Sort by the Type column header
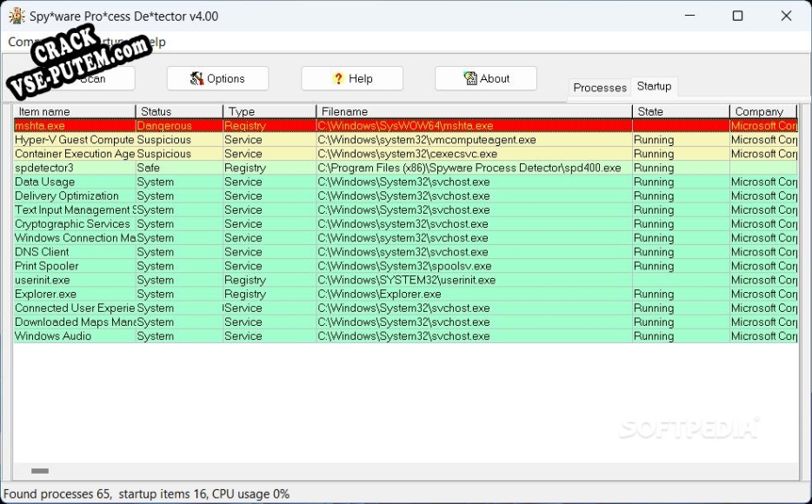The width and height of the screenshot is (812, 504). click(270, 111)
